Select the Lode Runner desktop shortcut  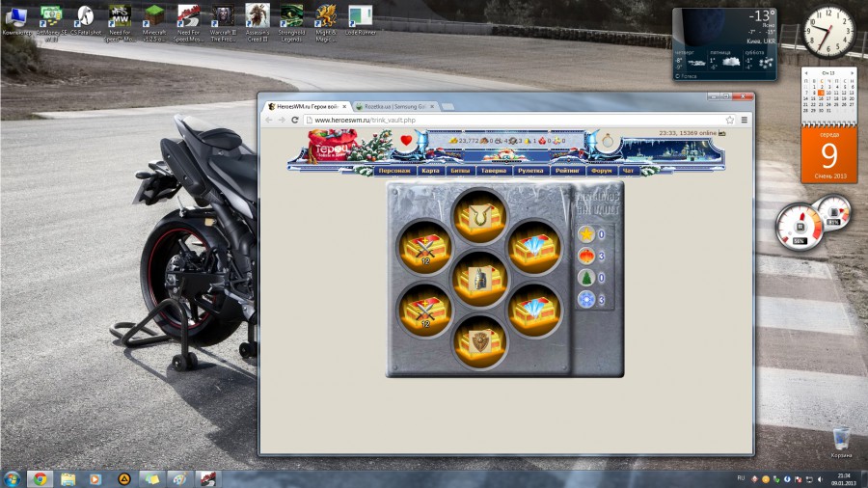(361, 21)
